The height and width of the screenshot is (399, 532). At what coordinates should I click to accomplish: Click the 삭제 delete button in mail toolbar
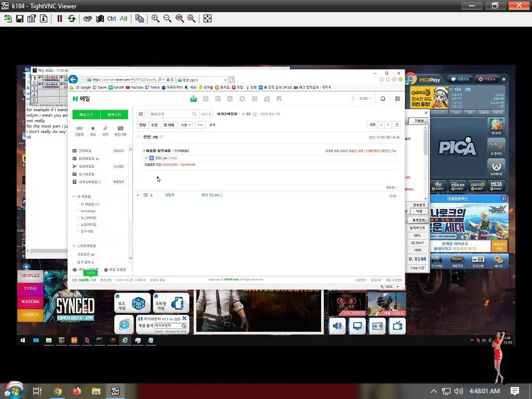tap(169, 125)
